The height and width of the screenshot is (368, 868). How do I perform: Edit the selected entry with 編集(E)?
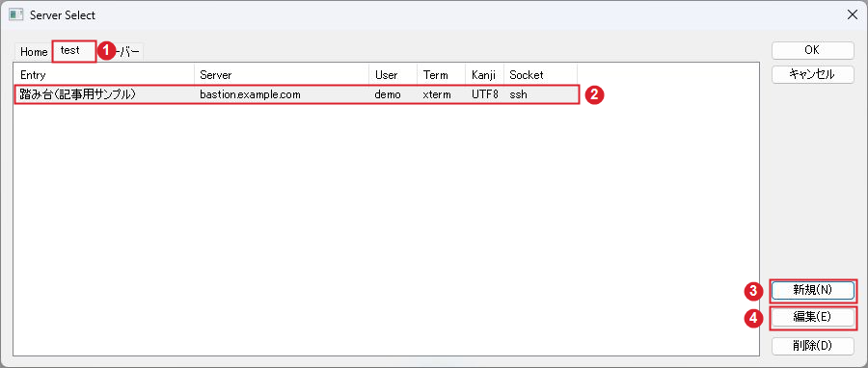coord(812,317)
